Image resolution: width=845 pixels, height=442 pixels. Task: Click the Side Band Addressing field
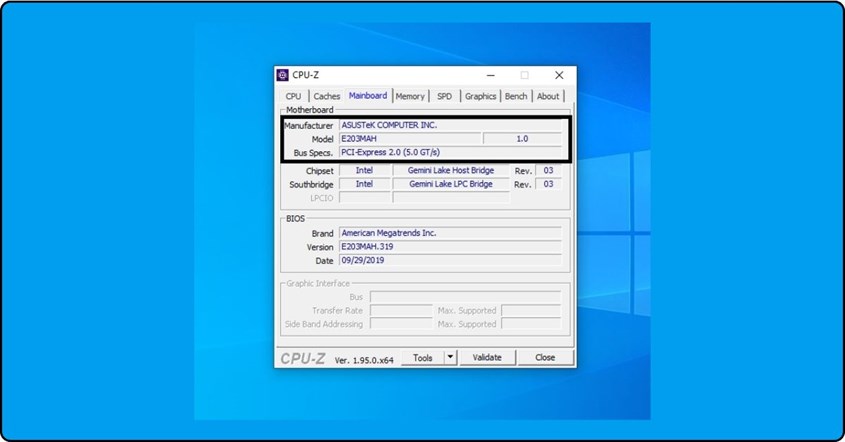(x=401, y=324)
